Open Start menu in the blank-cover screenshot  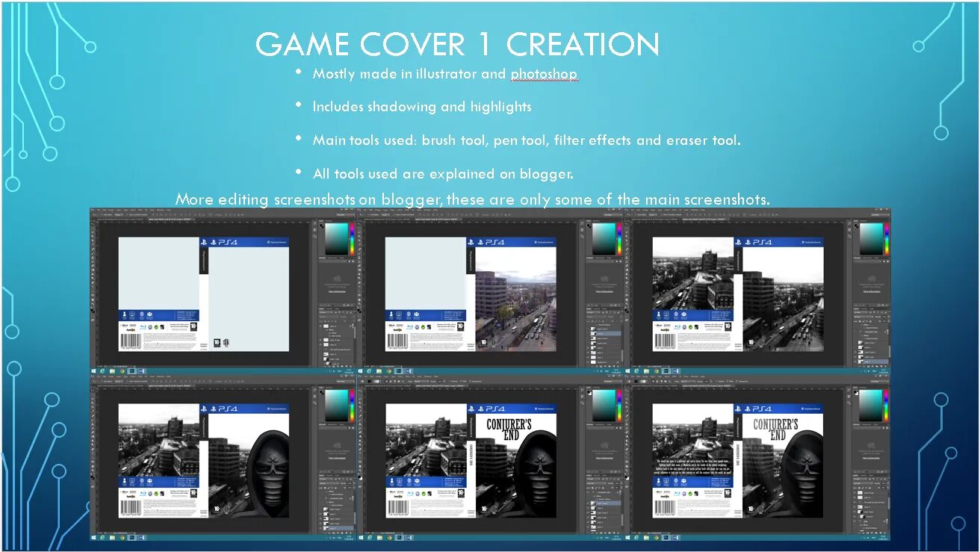pyautogui.click(x=94, y=370)
